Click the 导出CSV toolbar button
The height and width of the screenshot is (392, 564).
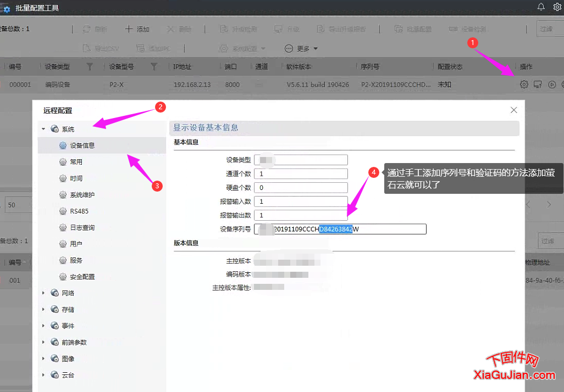pyautogui.click(x=101, y=48)
